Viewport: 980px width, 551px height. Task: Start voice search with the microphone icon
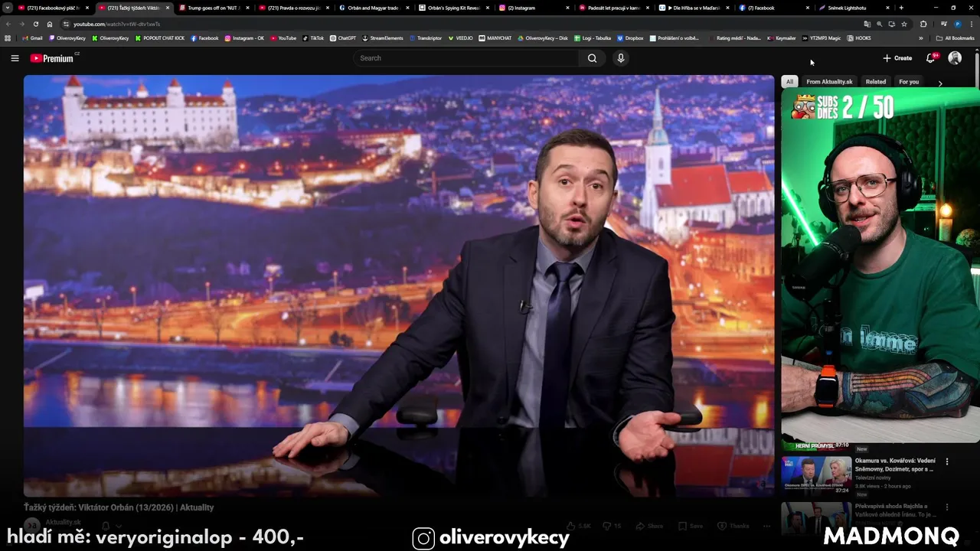621,58
